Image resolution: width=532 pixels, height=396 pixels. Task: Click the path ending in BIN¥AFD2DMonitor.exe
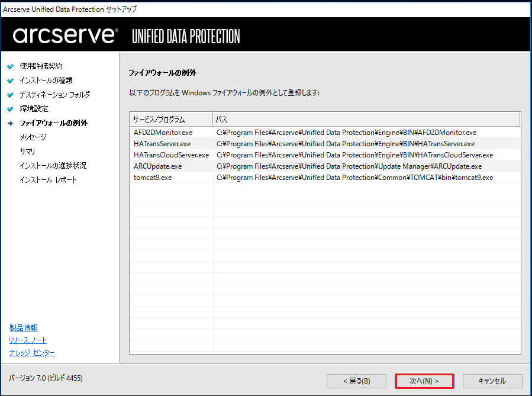click(346, 133)
